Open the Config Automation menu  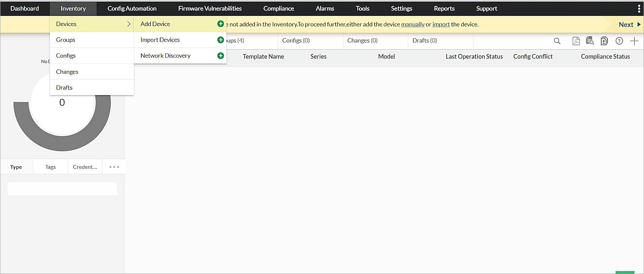[x=132, y=8]
